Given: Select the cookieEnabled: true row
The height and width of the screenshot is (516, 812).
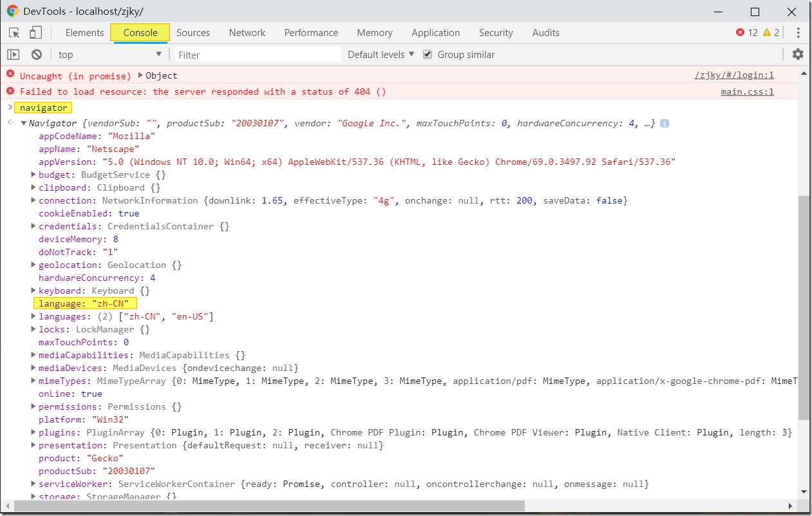Looking at the screenshot, I should coord(89,213).
